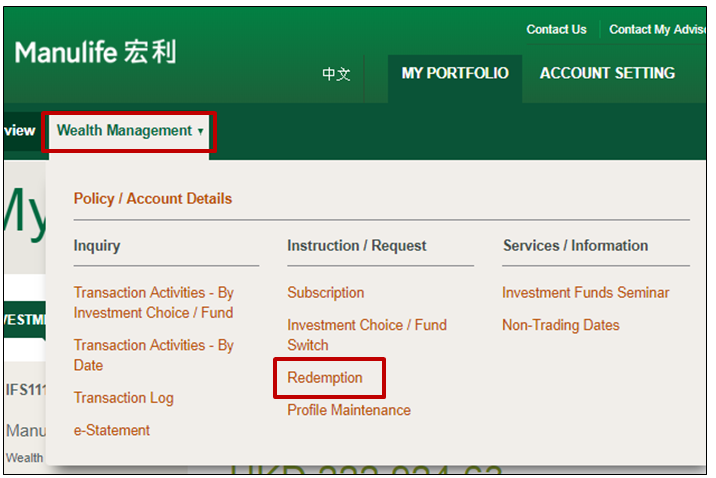Open the partially visible Overview tab
This screenshot has height=478, width=716.
[20, 131]
